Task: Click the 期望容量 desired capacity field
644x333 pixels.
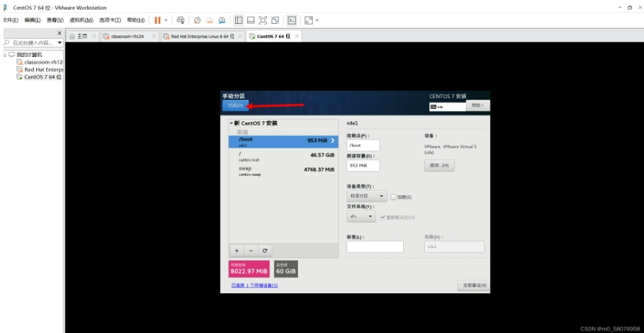Action: click(363, 166)
